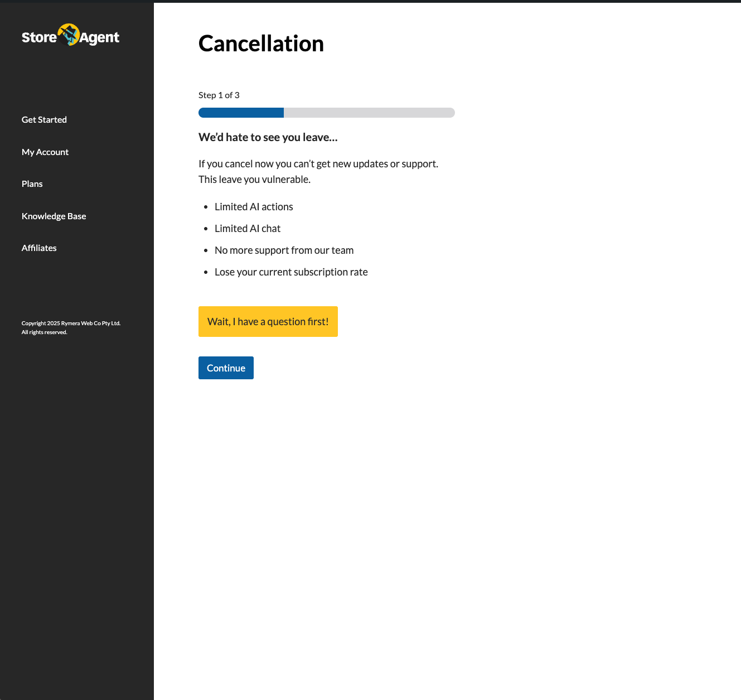Click the "Cancellation" page heading
Image resolution: width=741 pixels, height=700 pixels.
point(261,44)
